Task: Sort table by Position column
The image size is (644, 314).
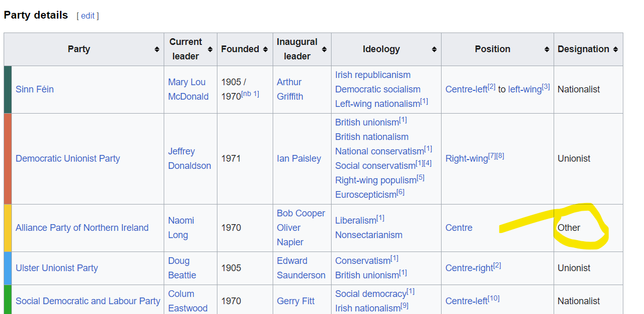Action: click(546, 50)
